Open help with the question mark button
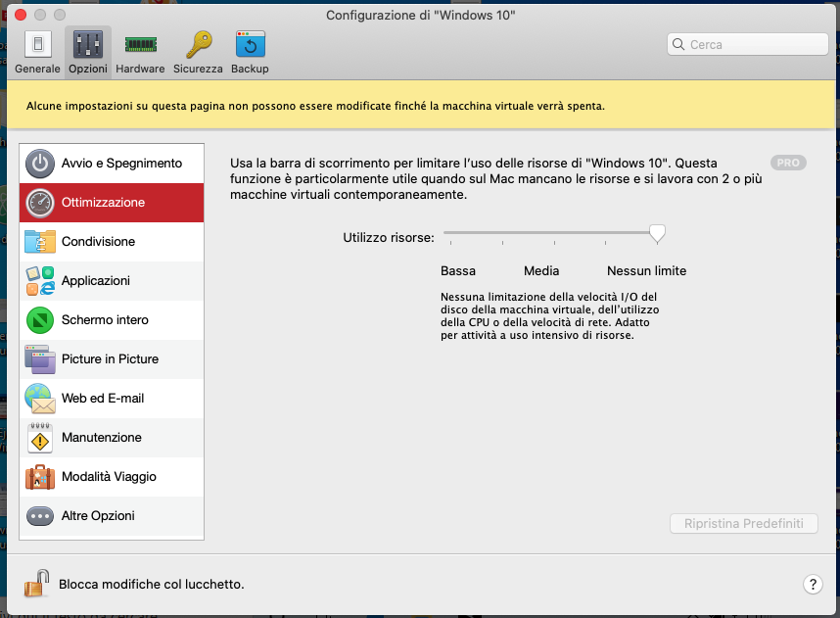 (x=813, y=584)
